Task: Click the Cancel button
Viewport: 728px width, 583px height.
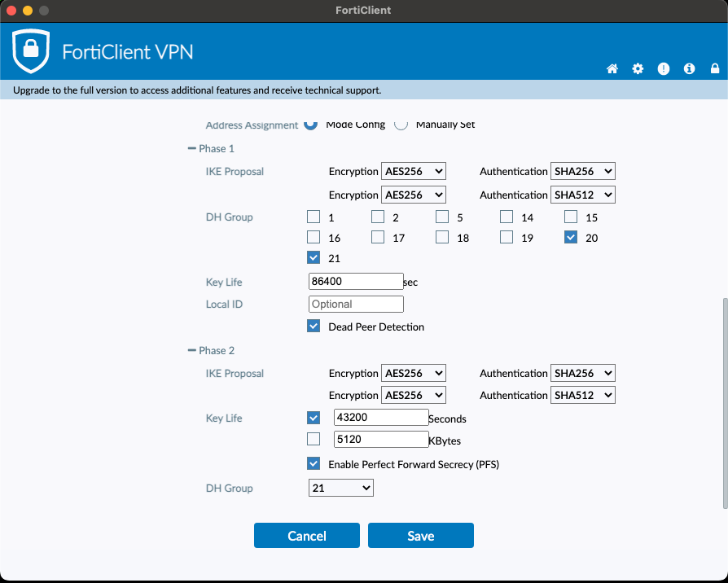Action: coord(307,536)
